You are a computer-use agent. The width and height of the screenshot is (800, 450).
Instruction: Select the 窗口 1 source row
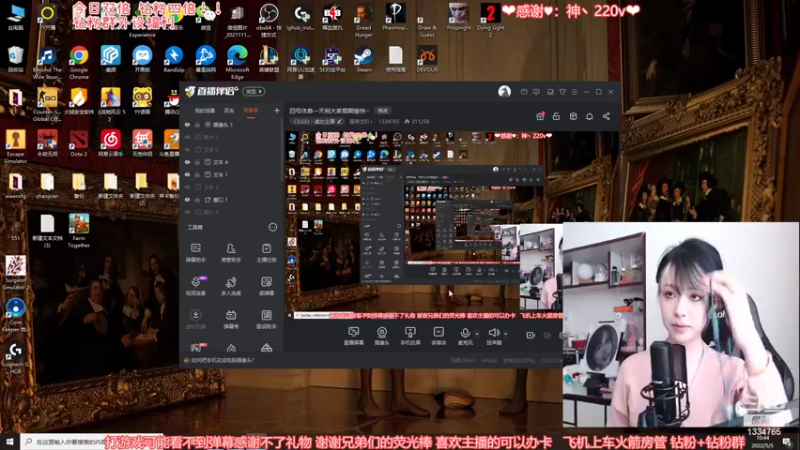[x=231, y=199]
